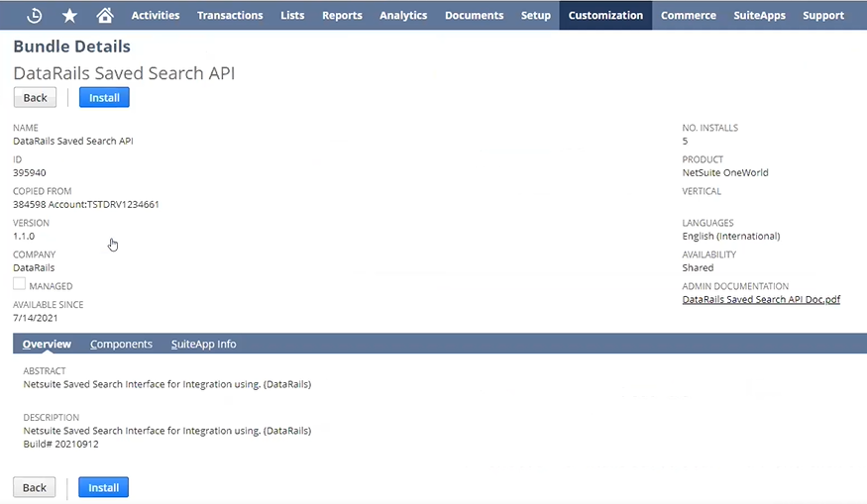The width and height of the screenshot is (867, 504).
Task: Select the version value 1.1.0
Action: pyautogui.click(x=24, y=236)
